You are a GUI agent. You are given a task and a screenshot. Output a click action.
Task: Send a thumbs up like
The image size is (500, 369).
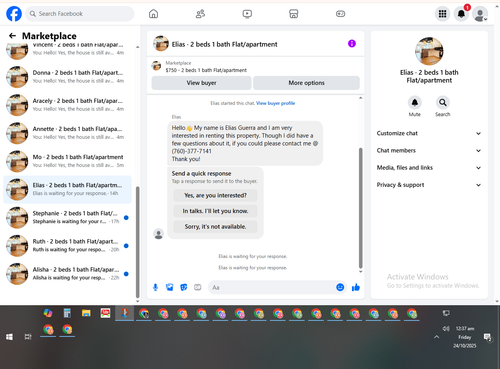356,287
